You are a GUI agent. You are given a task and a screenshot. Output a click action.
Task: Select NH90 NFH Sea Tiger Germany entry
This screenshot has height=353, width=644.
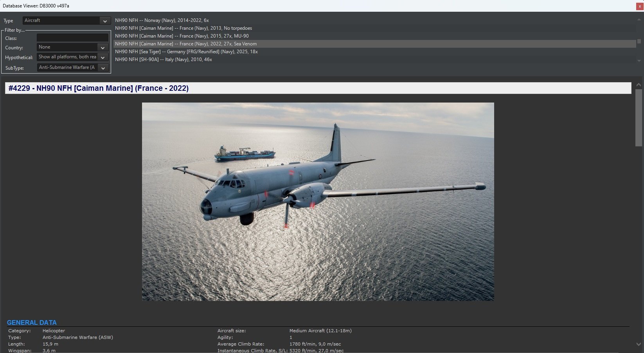coord(186,52)
